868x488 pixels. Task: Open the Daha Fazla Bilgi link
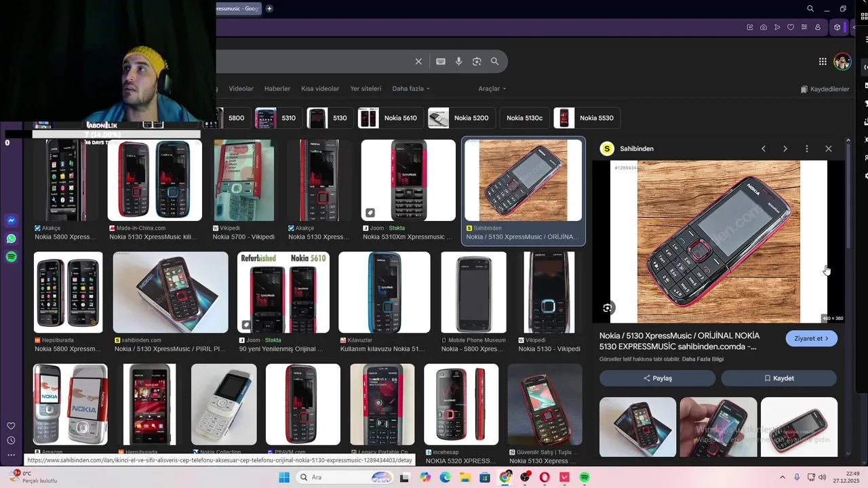pos(703,359)
